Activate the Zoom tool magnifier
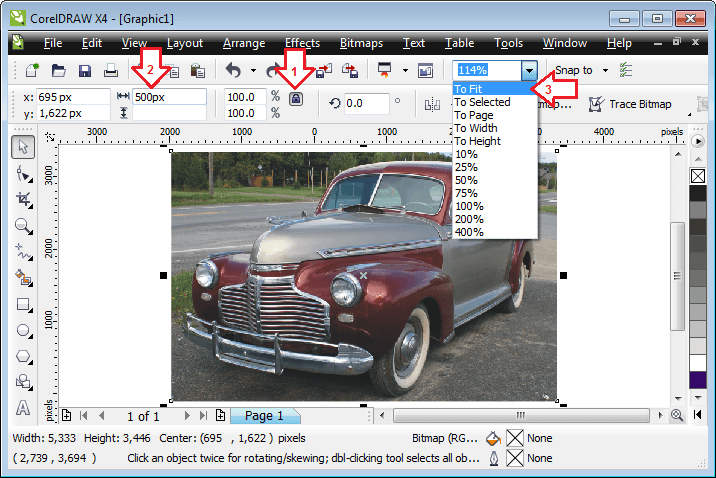This screenshot has width=716, height=478. coord(22,226)
